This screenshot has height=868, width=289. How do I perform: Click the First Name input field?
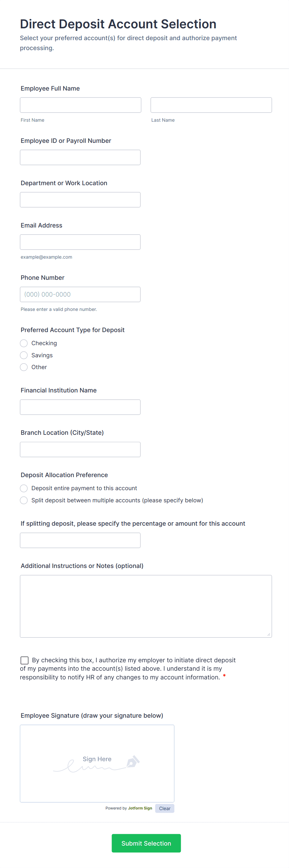click(80, 105)
